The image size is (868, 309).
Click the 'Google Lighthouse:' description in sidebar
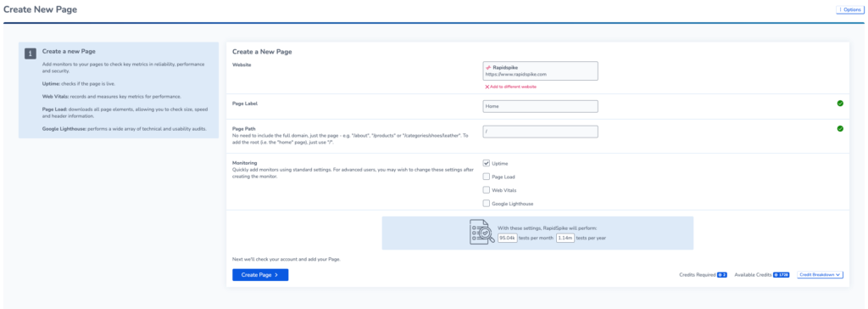(x=124, y=128)
